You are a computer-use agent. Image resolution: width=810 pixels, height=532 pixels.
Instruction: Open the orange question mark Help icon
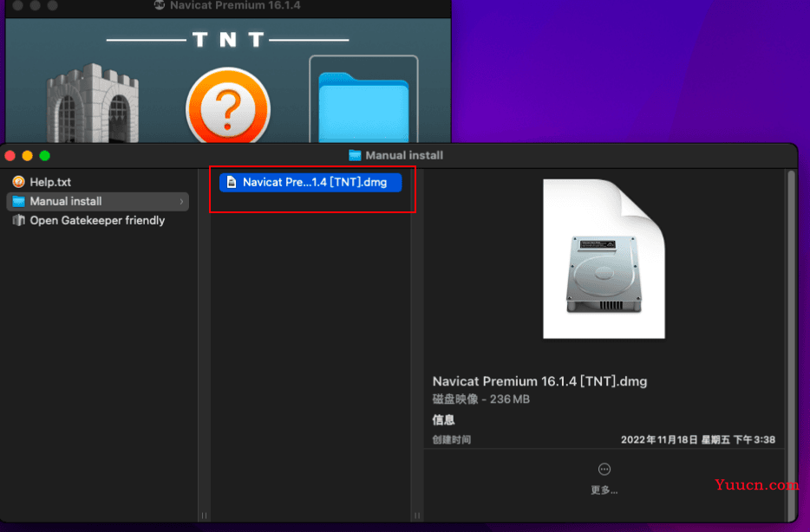228,107
